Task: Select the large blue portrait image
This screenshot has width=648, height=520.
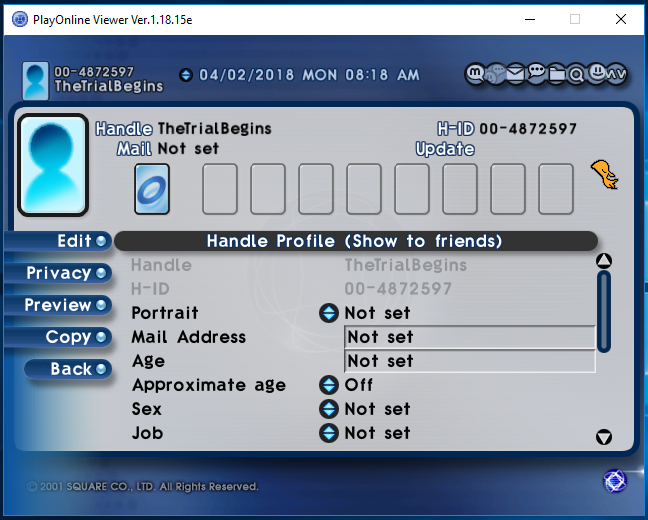Action: pos(53,165)
